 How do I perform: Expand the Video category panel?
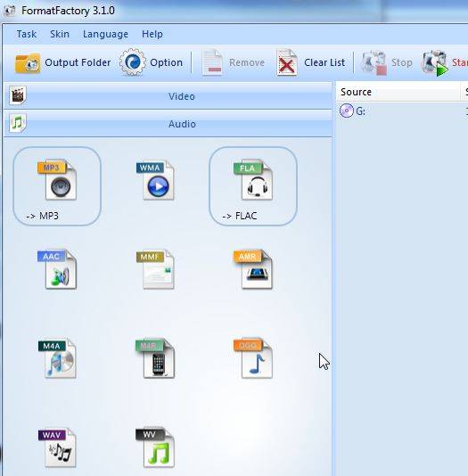[x=168, y=96]
